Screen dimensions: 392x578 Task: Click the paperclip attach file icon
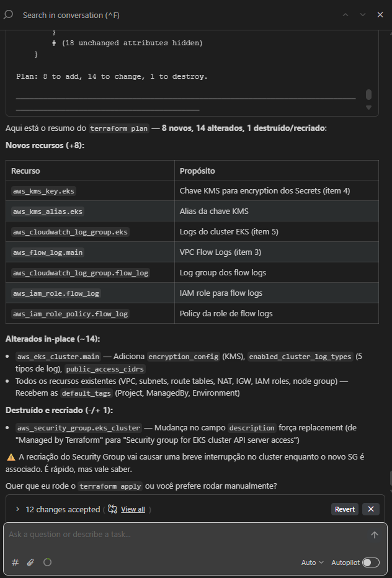(x=30, y=562)
